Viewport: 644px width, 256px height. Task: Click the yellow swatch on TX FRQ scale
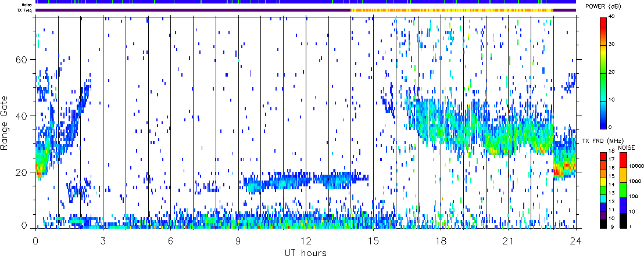tap(603, 182)
